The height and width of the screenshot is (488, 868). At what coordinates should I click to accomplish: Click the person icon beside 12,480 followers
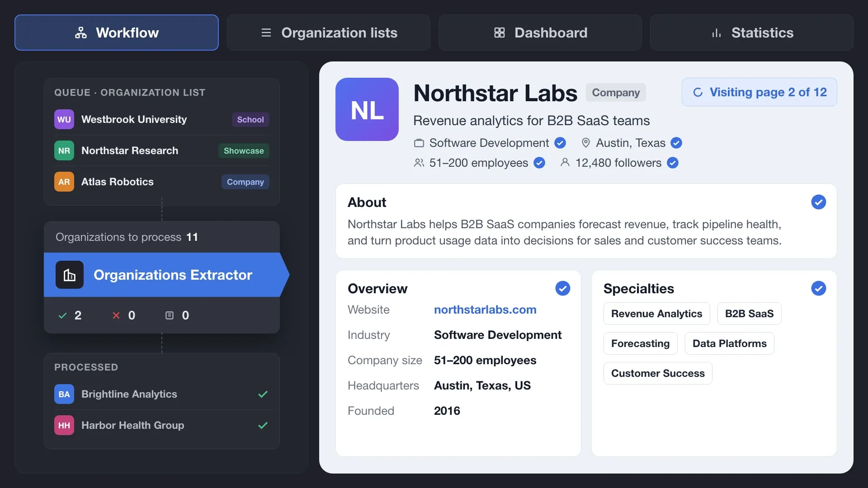pos(565,162)
